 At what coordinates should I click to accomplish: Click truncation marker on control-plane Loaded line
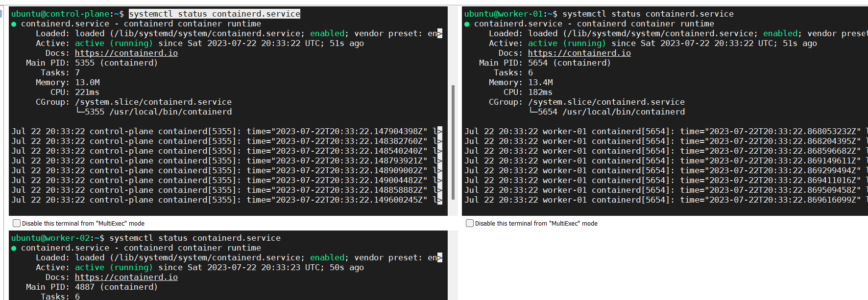(x=439, y=33)
